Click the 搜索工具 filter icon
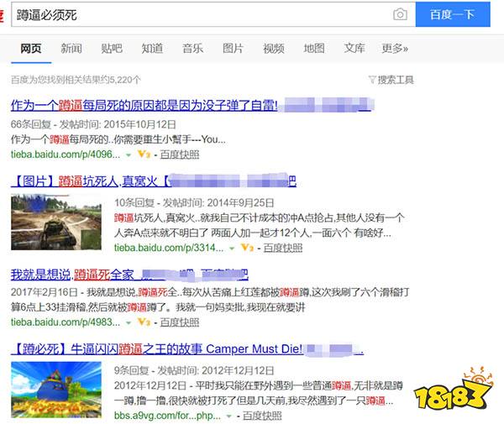 pos(372,80)
